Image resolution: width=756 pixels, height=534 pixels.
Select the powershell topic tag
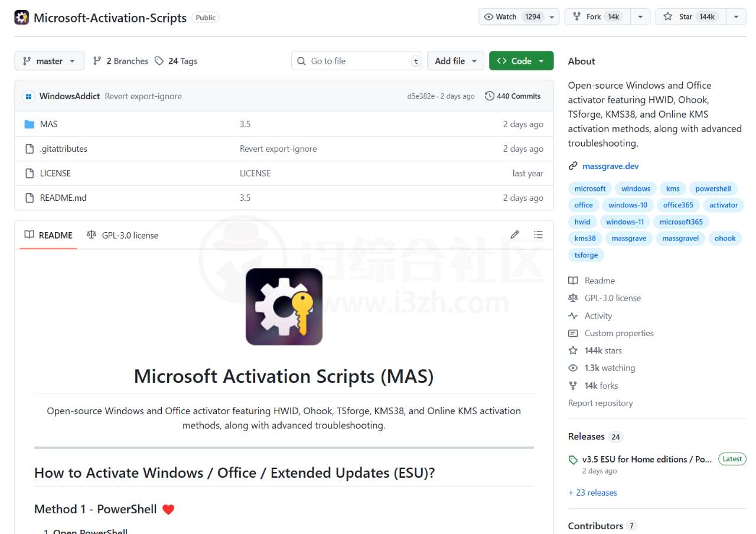pos(713,189)
